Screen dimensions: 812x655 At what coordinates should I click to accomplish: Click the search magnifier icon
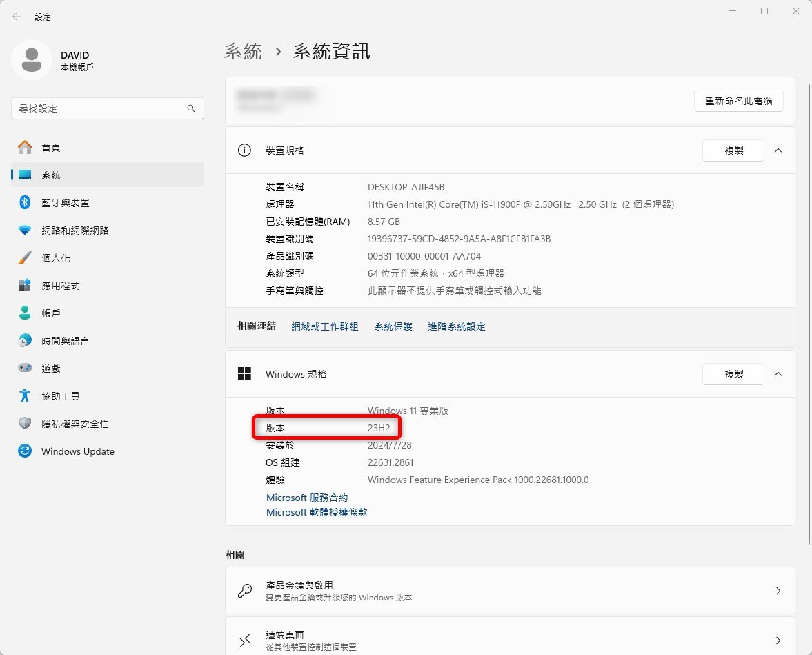point(191,108)
